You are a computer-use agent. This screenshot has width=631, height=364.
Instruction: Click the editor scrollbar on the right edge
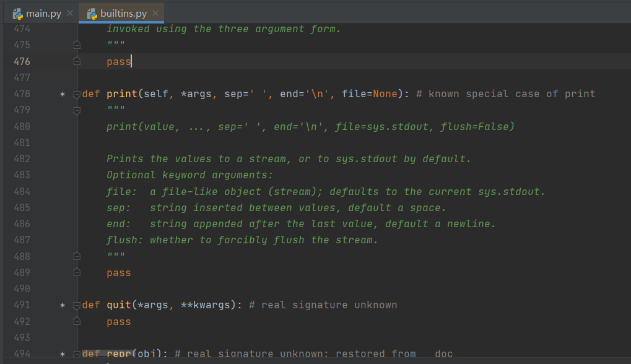627,186
